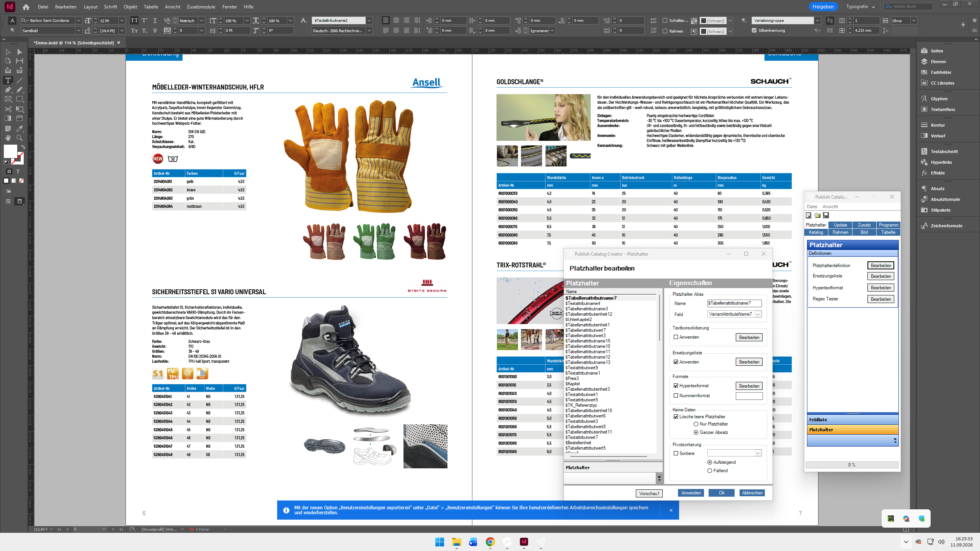980x551 pixels.
Task: Select the Direct Selection tool
Action: (20, 52)
